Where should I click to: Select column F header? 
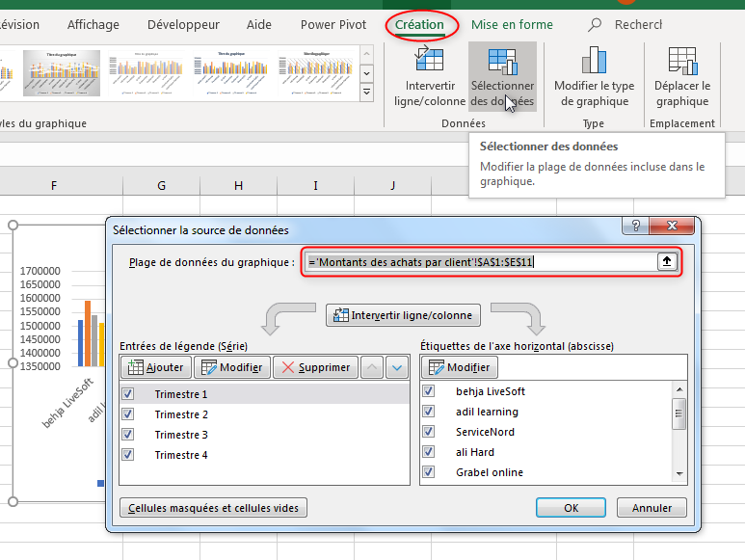[x=54, y=186]
